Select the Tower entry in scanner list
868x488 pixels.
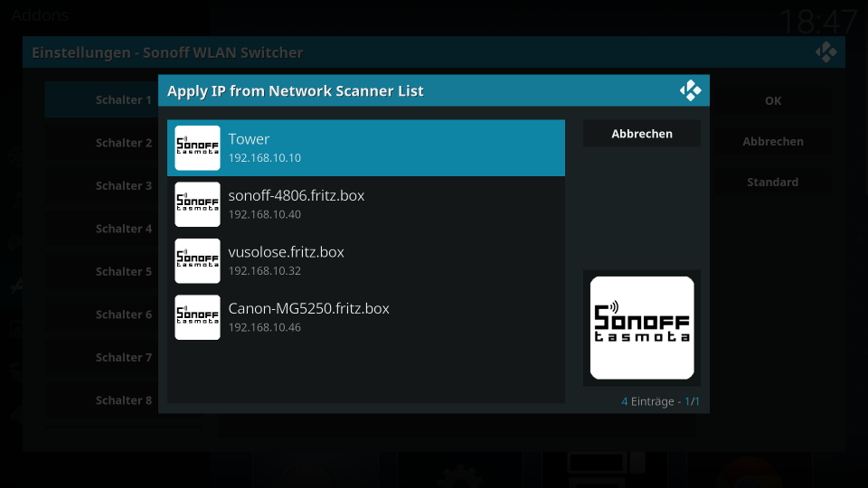pos(366,147)
